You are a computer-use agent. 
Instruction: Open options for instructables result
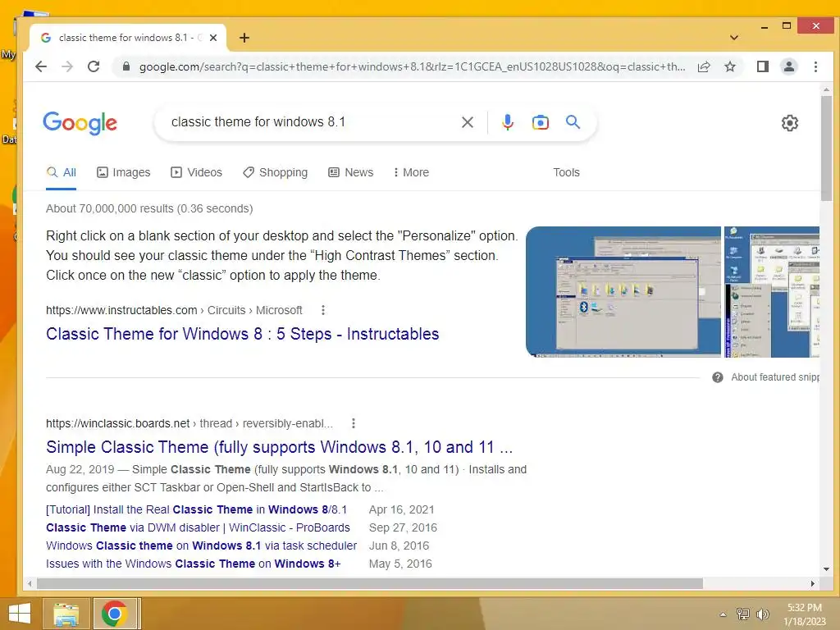pos(322,310)
